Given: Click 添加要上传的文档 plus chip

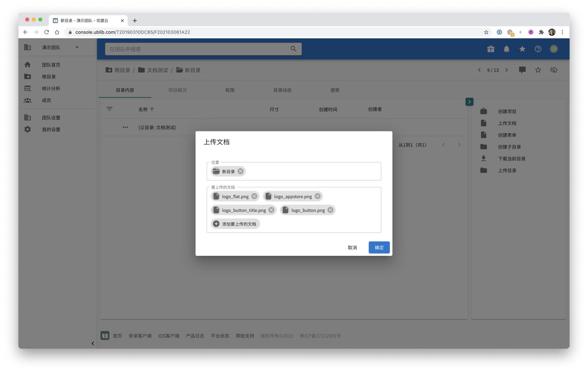Looking at the screenshot, I should (x=235, y=224).
